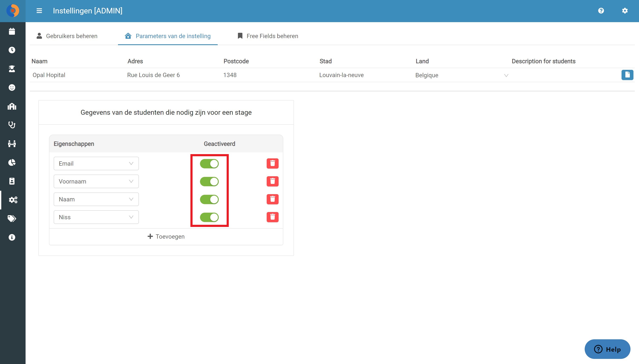
Task: Click the Geactiveerd column header
Action: (x=219, y=144)
